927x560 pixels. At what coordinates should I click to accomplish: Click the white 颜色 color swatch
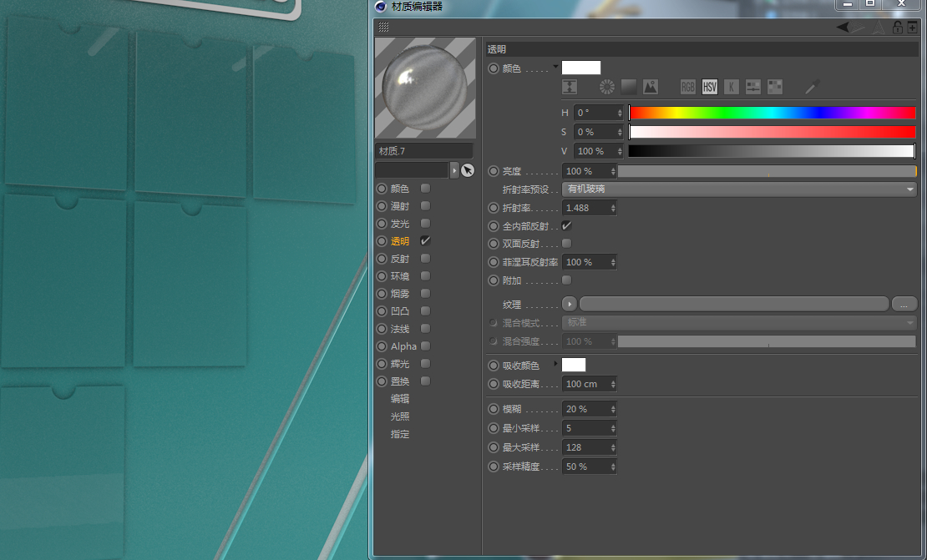[581, 68]
